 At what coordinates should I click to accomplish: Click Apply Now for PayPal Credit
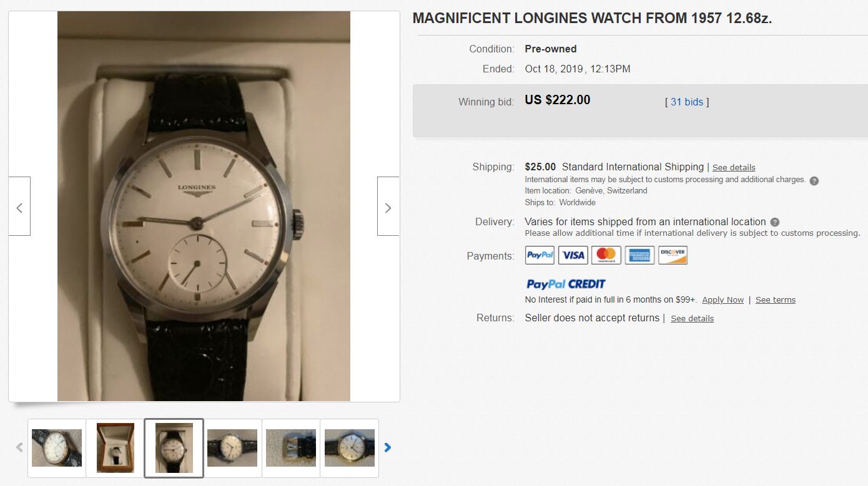(x=723, y=299)
